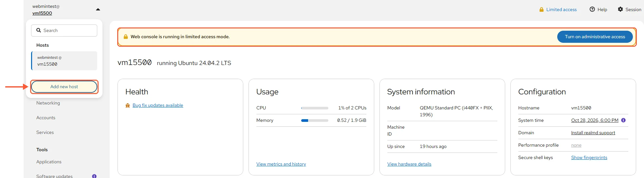Click 'running Ubuntu 24.04.2 LTS' text
The width and height of the screenshot is (644, 178).
(x=194, y=63)
